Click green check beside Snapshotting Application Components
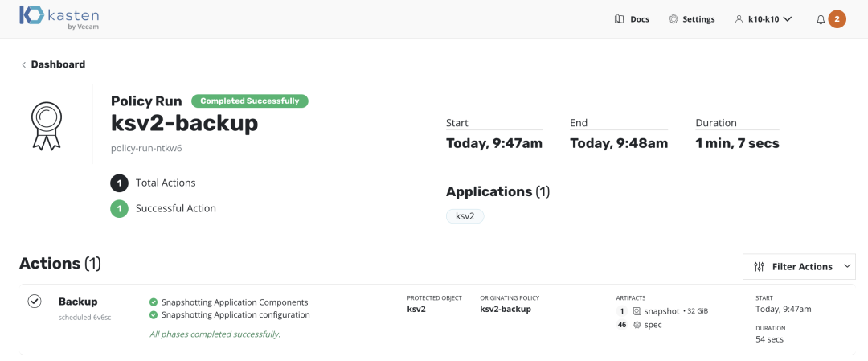The image size is (868, 361). [x=154, y=302]
